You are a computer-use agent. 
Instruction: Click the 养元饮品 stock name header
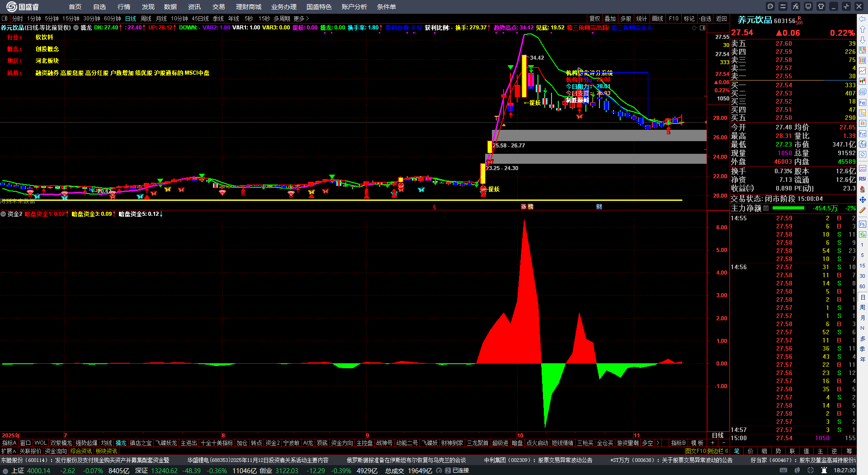(755, 20)
